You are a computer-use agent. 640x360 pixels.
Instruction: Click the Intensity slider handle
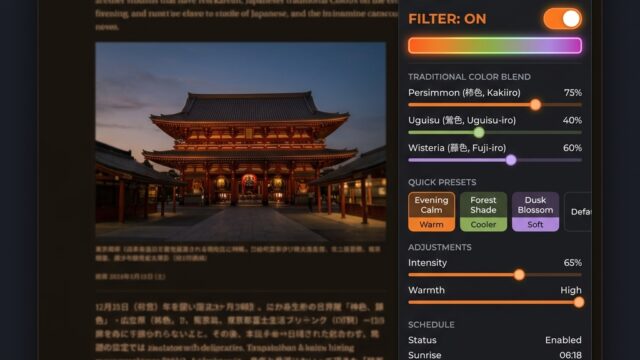point(519,275)
